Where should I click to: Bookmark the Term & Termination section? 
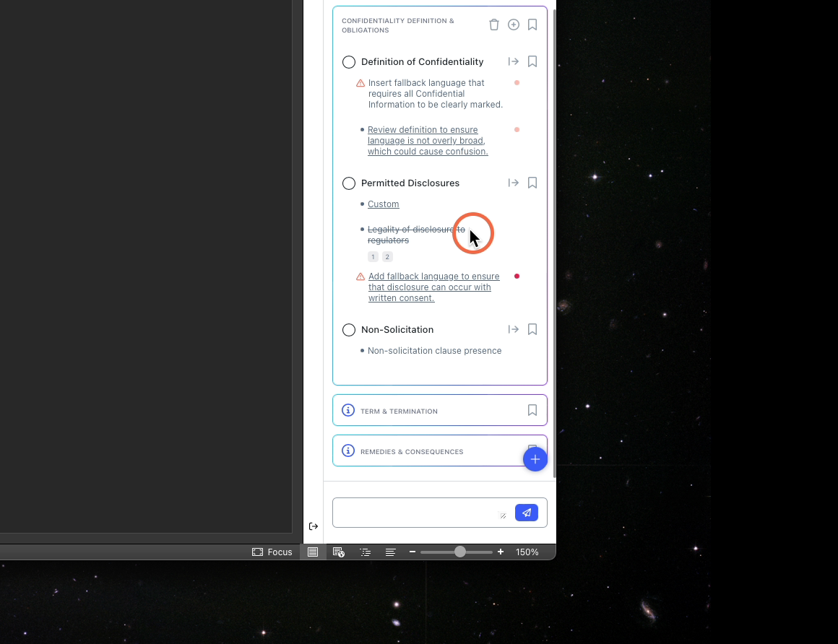tap(532, 409)
